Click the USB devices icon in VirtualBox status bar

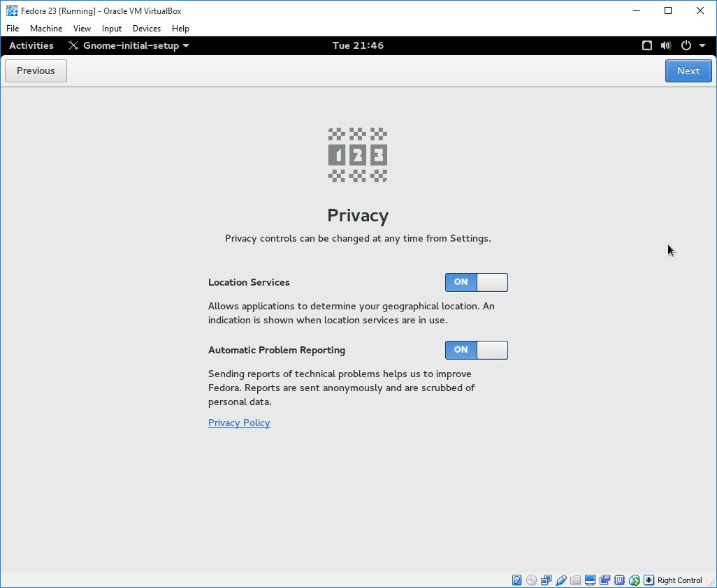coord(560,580)
